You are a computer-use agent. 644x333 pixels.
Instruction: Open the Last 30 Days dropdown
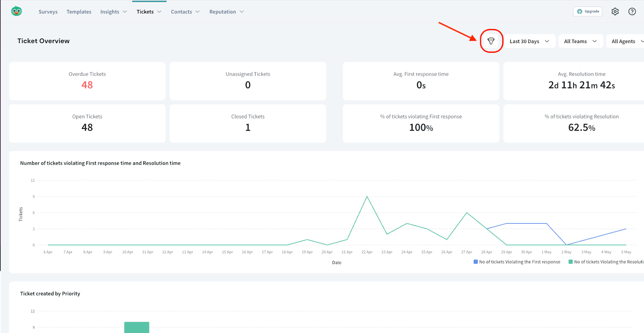(529, 41)
